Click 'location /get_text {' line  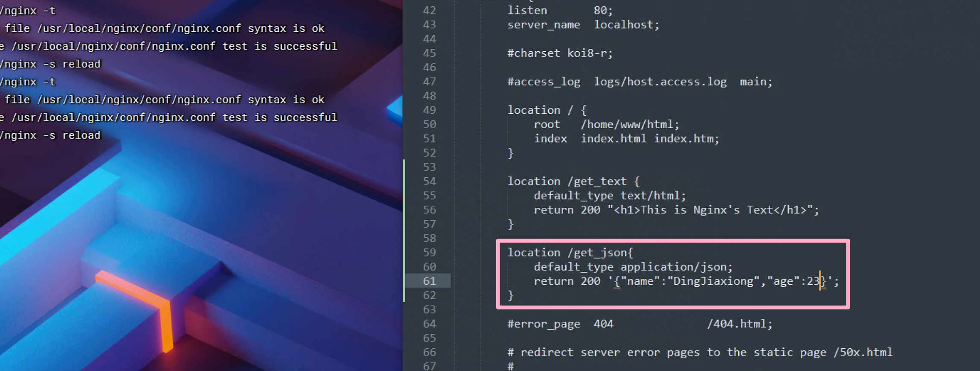(x=573, y=181)
